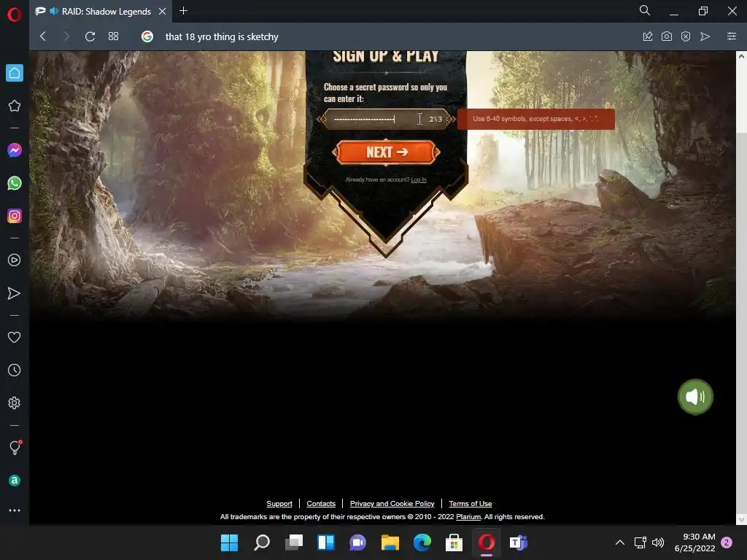Select the RAID: Shadow Legends tab
Viewport: 747px width, 560px height.
click(x=102, y=11)
